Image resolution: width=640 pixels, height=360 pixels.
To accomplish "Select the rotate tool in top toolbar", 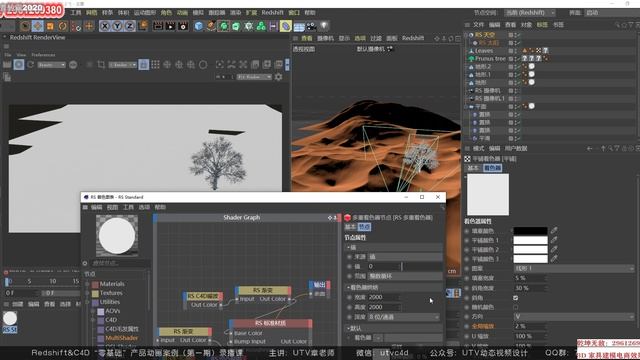I will tap(62, 26).
